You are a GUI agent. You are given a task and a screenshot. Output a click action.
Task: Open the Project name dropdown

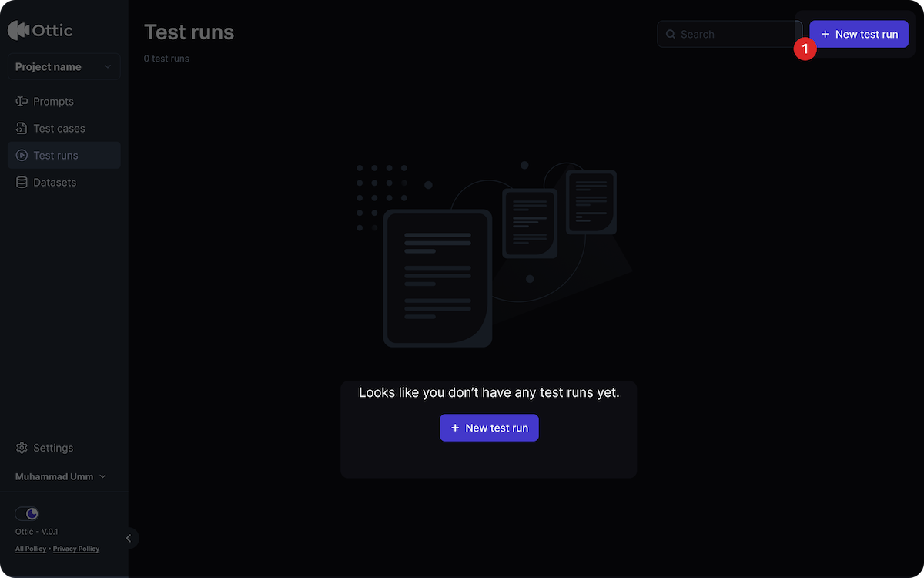63,66
